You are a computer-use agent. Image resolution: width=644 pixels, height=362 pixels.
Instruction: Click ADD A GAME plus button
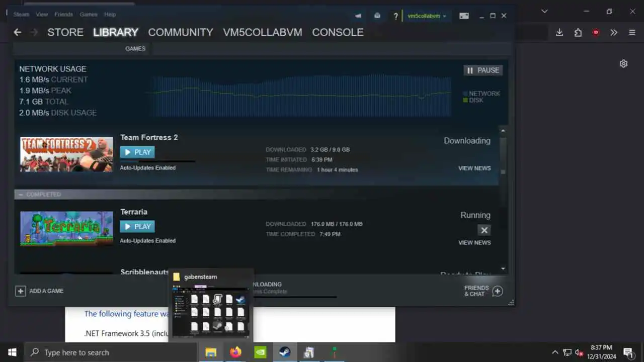pyautogui.click(x=21, y=291)
